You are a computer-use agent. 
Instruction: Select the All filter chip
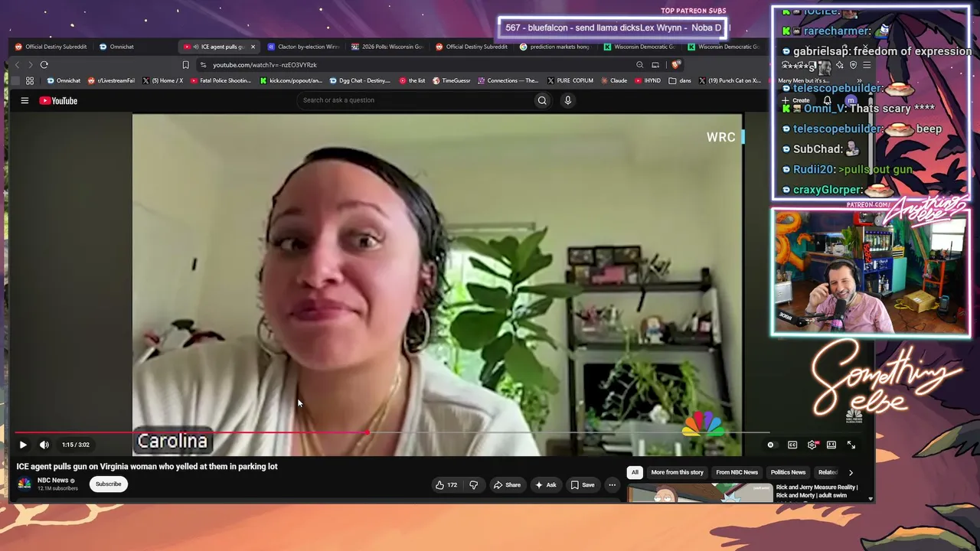point(635,472)
